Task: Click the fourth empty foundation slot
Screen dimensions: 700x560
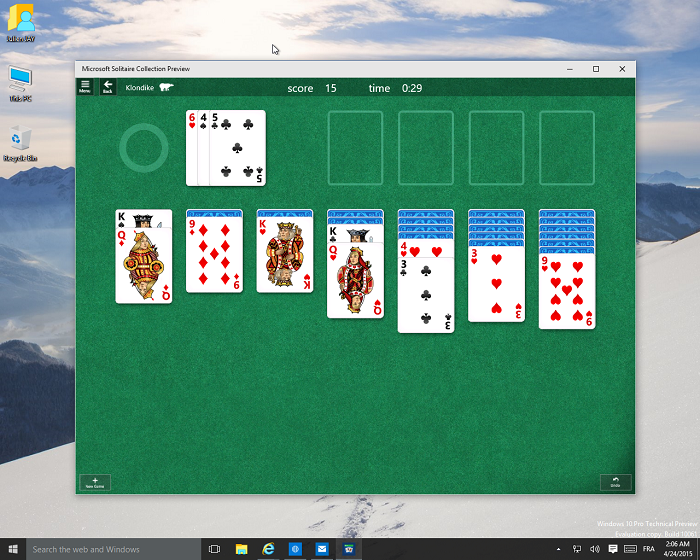Action: pyautogui.click(x=567, y=148)
